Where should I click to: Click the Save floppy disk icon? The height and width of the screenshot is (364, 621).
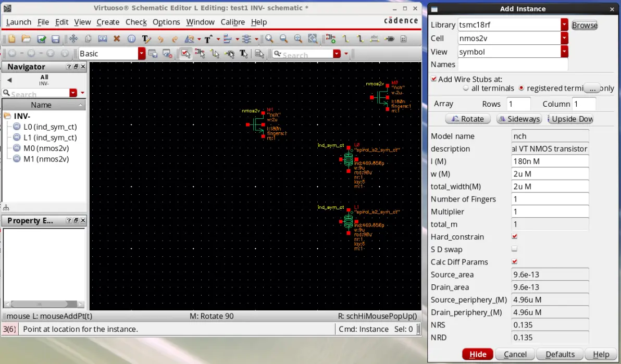[55, 39]
